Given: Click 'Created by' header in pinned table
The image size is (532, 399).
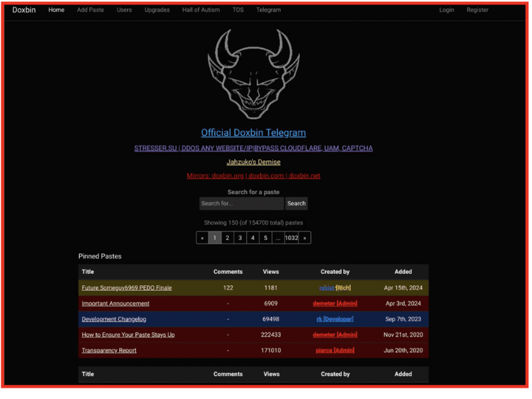Looking at the screenshot, I should (x=335, y=272).
